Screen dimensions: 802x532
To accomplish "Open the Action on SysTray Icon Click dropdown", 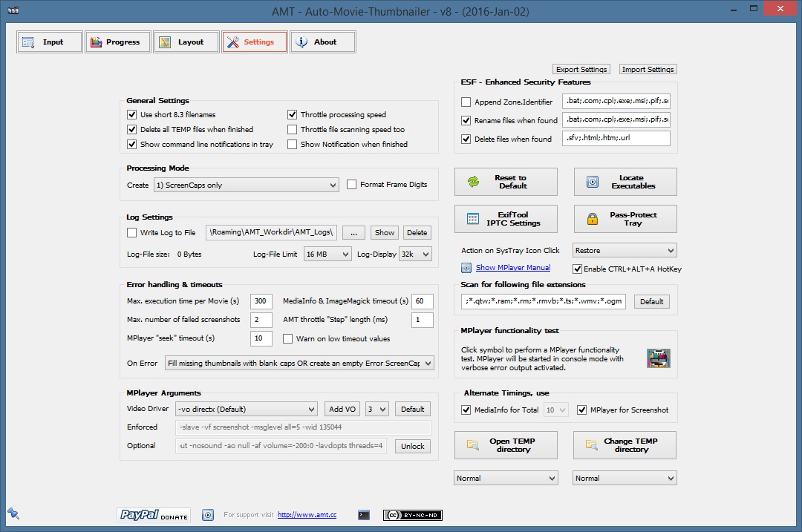I will coord(624,251).
